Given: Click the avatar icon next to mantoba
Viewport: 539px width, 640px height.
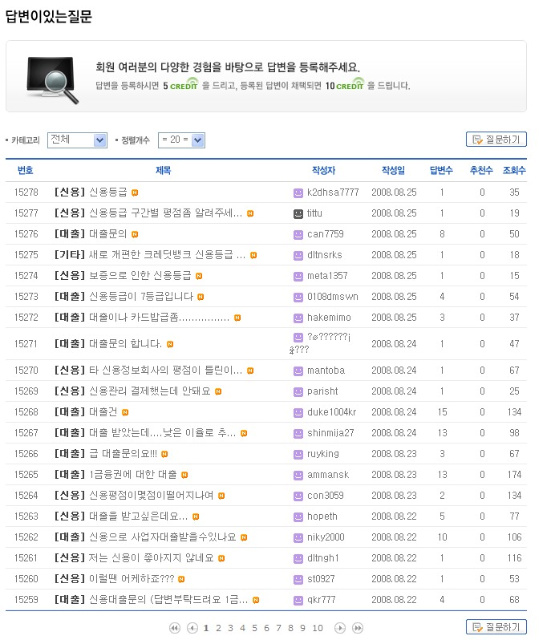Looking at the screenshot, I should (x=298, y=371).
